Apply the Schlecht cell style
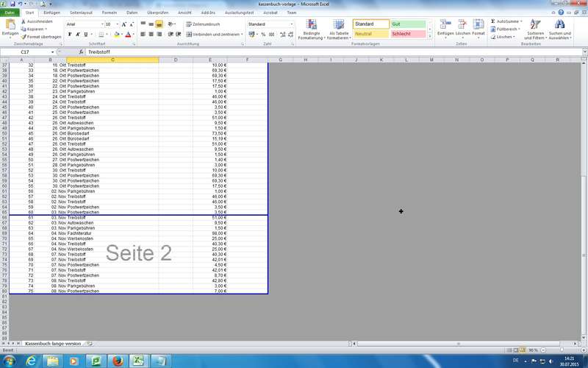This screenshot has width=588, height=368. tap(407, 34)
